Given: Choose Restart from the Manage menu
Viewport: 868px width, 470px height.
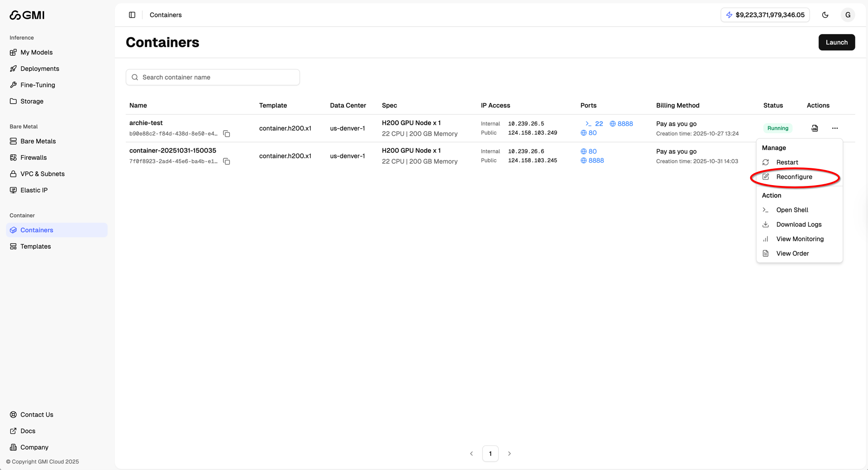Looking at the screenshot, I should [x=799, y=162].
